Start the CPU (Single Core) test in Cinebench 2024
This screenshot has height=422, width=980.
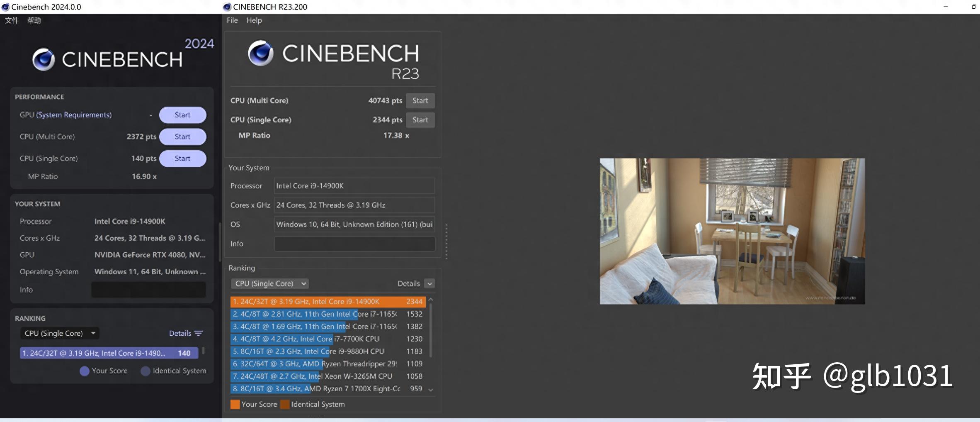[x=182, y=159]
